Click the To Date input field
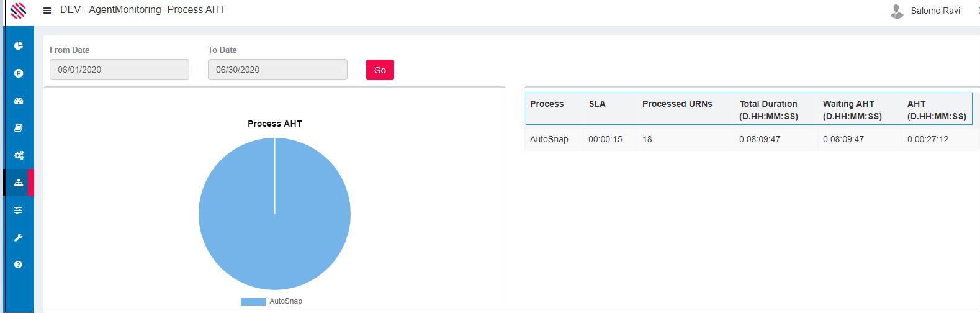980x313 pixels. coord(277,70)
